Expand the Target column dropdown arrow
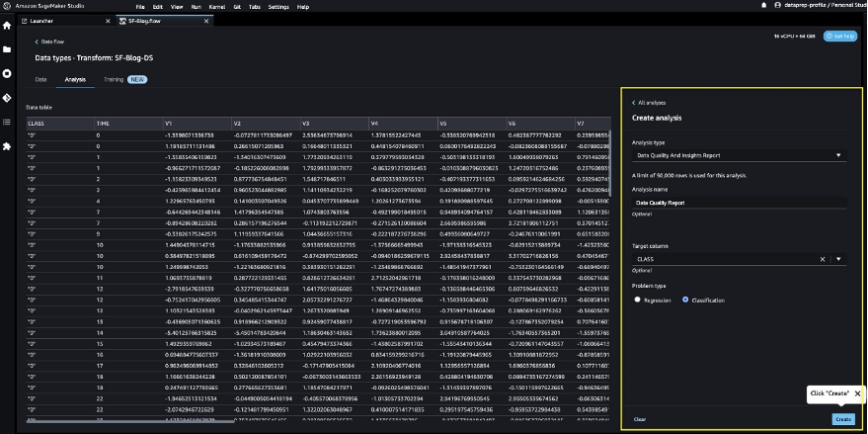 click(838, 259)
